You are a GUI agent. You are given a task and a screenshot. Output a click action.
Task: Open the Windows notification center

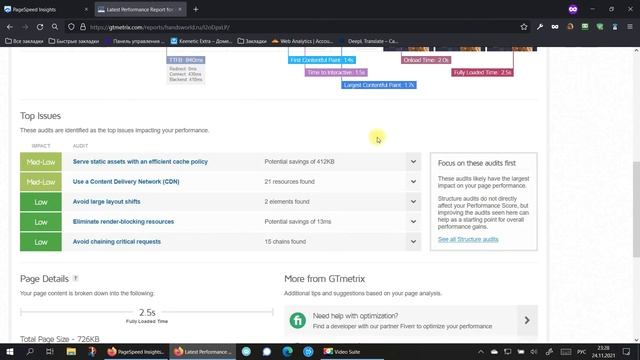[x=627, y=351]
